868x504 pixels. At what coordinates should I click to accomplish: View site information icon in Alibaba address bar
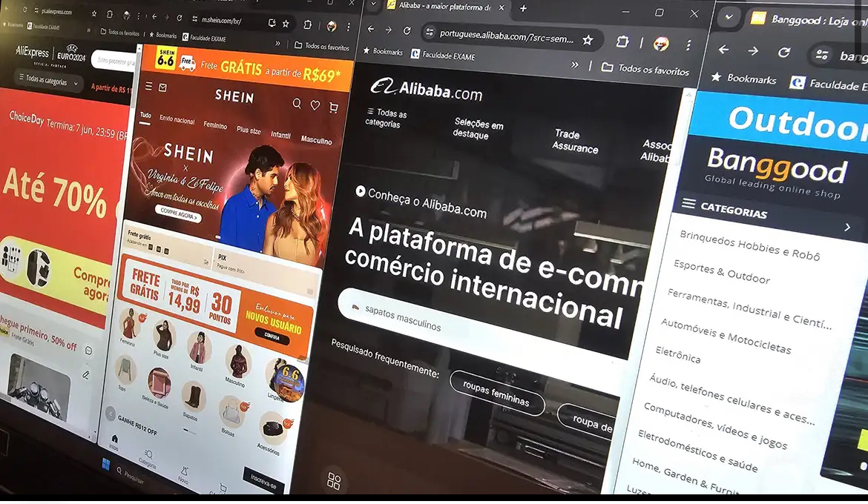[430, 33]
